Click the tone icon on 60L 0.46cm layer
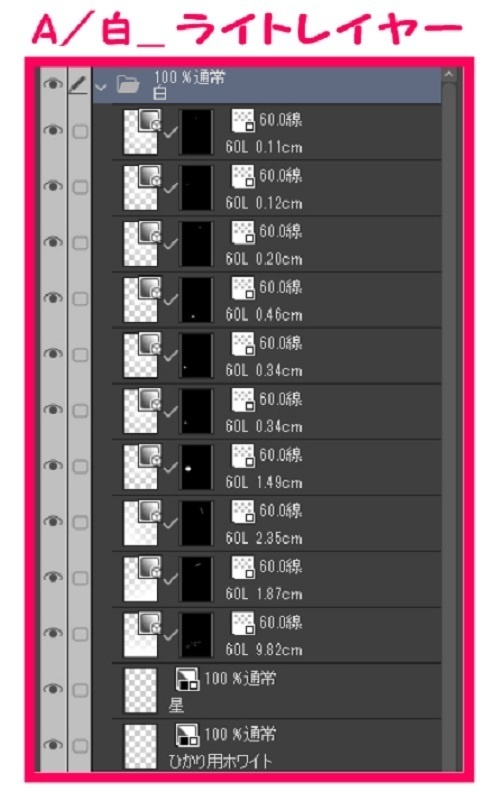The image size is (500, 806). 243,288
